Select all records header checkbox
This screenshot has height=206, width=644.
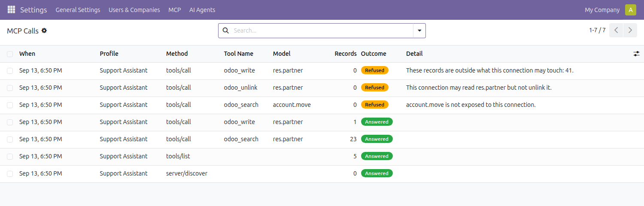pyautogui.click(x=10, y=54)
